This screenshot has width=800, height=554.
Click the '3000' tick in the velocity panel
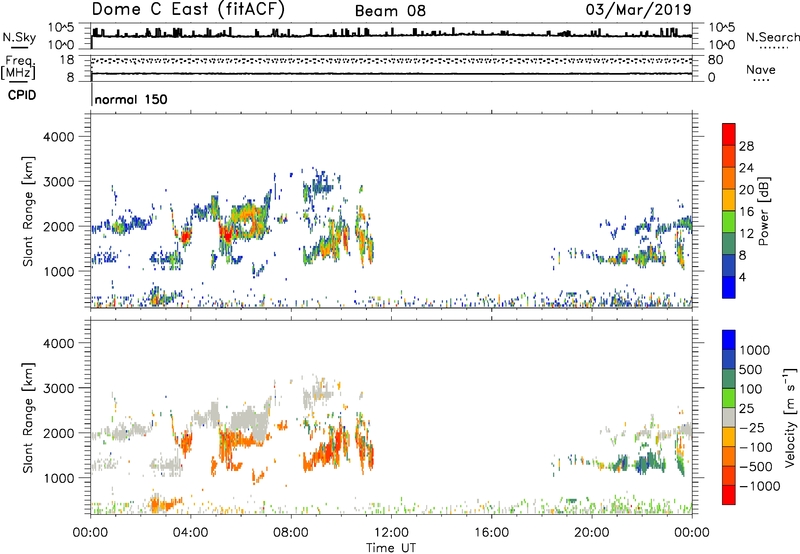tap(58, 388)
